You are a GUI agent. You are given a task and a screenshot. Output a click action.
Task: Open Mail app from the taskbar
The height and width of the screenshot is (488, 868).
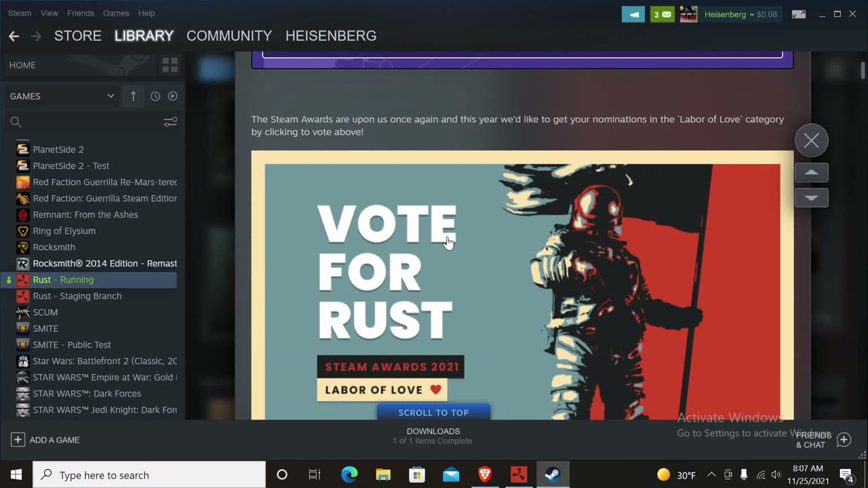tap(451, 475)
